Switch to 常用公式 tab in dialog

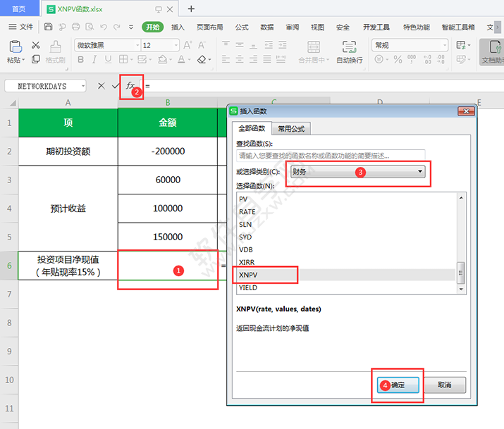pos(291,129)
